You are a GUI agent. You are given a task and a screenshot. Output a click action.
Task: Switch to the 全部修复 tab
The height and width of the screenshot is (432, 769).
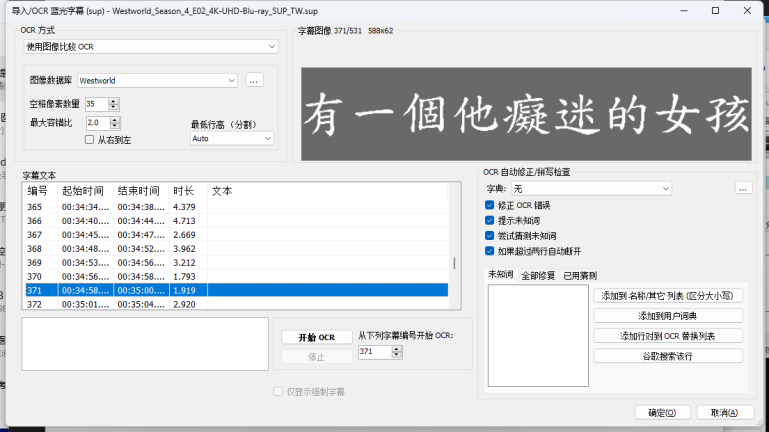tap(538, 276)
